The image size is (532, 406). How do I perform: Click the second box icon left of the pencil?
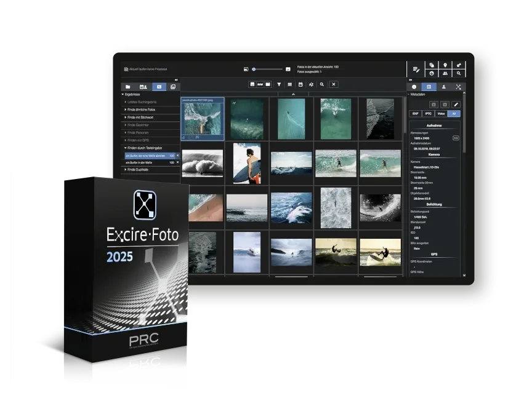[445, 105]
